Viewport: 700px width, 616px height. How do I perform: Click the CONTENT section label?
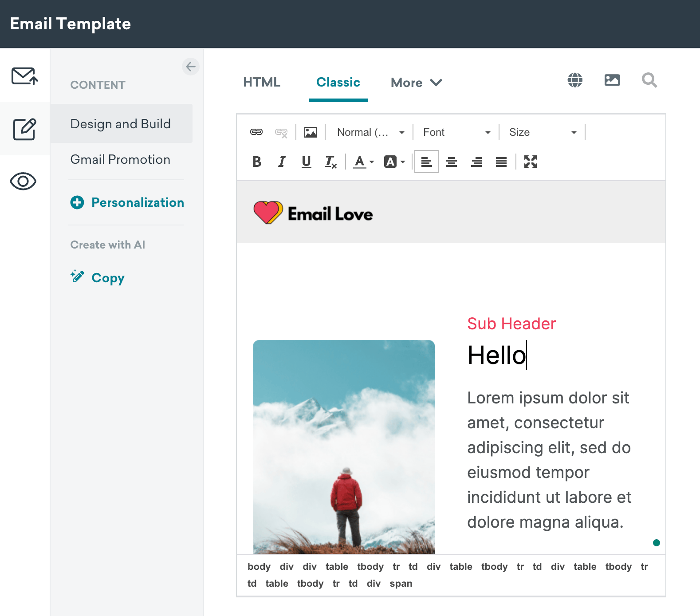98,85
